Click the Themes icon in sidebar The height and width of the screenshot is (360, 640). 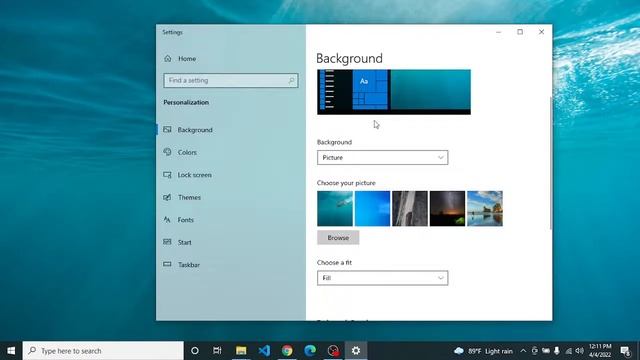tap(167, 197)
